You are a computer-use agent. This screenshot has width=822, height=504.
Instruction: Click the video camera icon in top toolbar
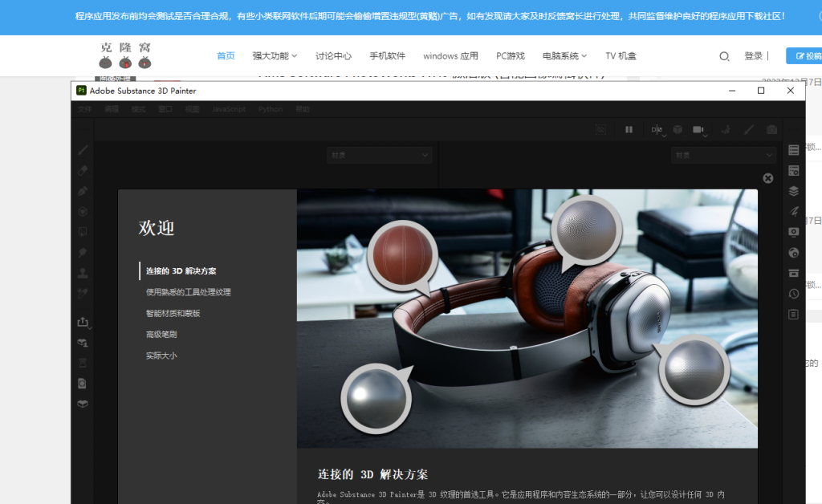(698, 129)
